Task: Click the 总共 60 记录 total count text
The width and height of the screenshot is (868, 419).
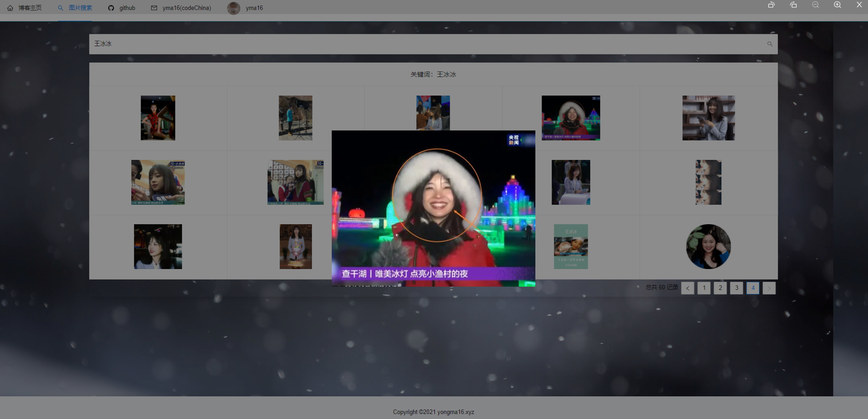Action: click(x=662, y=288)
